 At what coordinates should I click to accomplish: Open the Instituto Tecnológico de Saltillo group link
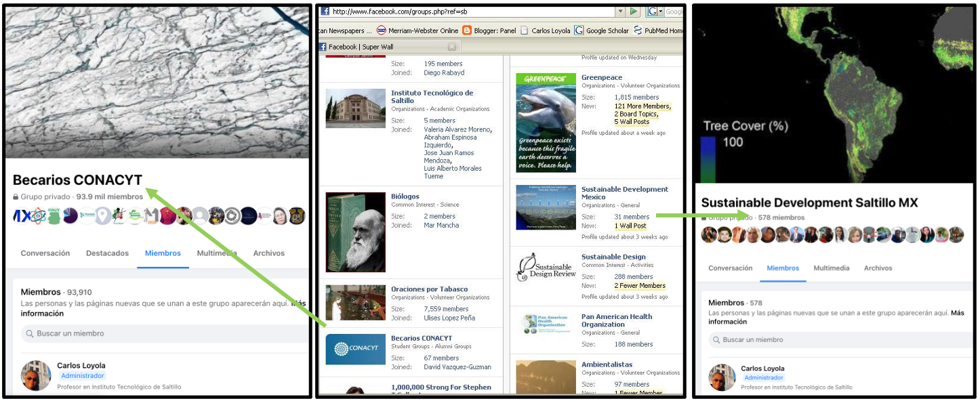pos(432,97)
